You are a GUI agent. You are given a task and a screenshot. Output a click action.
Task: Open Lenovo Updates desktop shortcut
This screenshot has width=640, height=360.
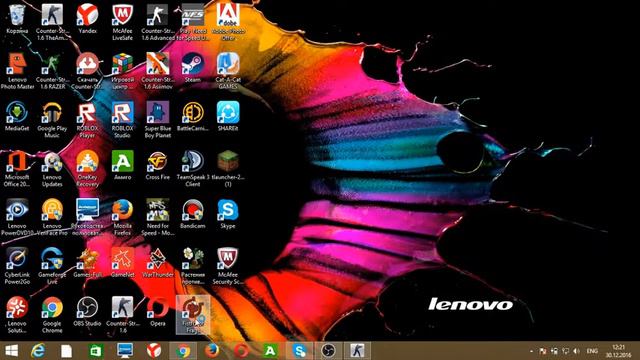coord(52,169)
